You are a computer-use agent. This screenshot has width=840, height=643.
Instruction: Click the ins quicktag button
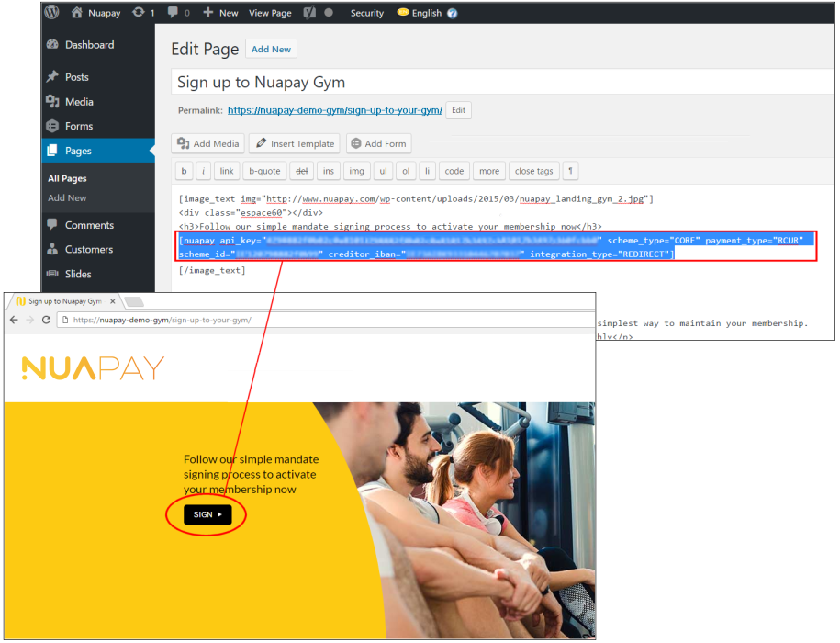point(329,171)
